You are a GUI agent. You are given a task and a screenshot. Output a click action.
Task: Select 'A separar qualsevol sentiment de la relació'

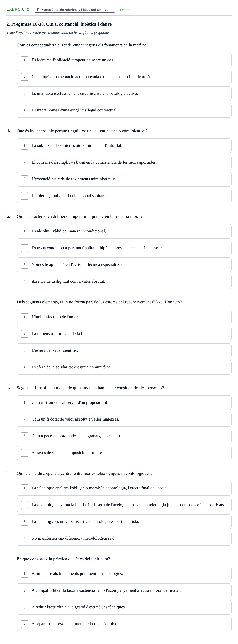pyautogui.click(x=124, y=624)
